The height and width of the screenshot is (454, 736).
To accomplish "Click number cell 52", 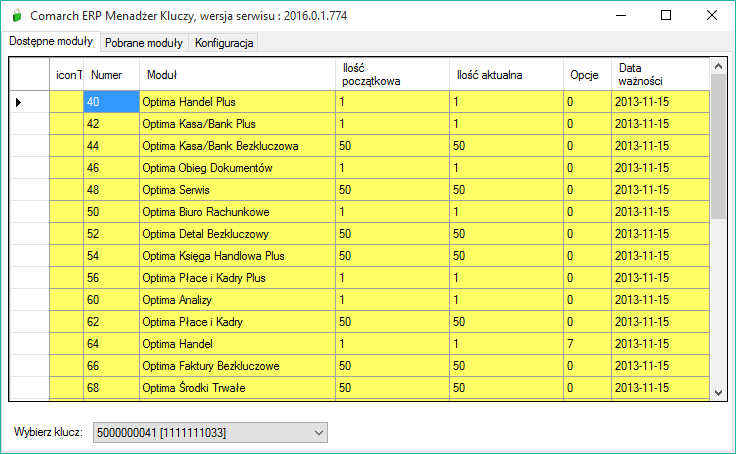I will tap(111, 234).
